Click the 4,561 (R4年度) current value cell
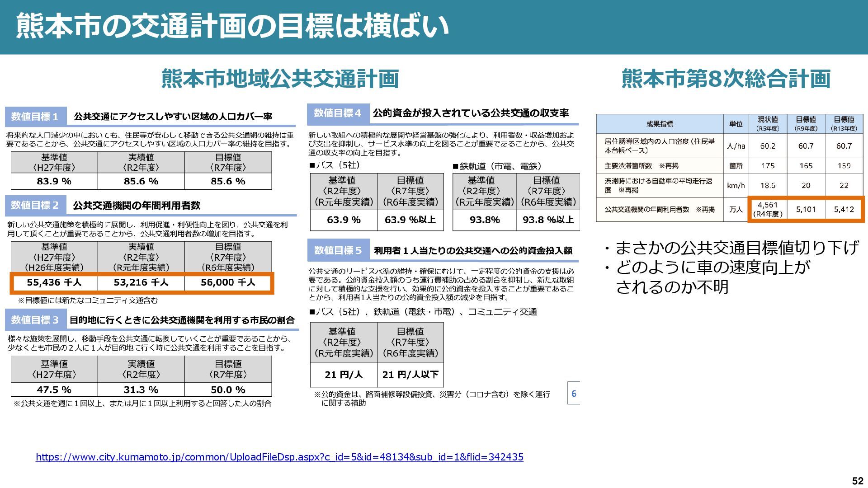 tap(768, 209)
